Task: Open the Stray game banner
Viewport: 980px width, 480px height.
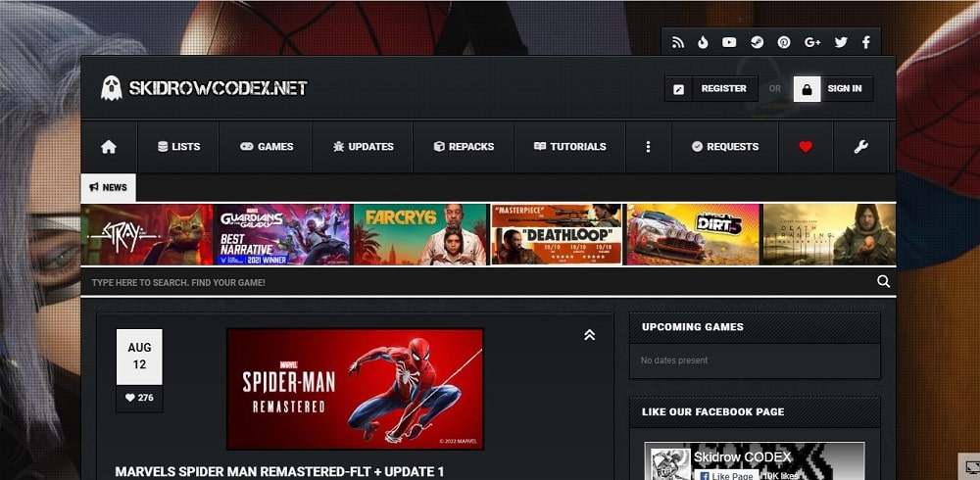Action: tap(147, 234)
